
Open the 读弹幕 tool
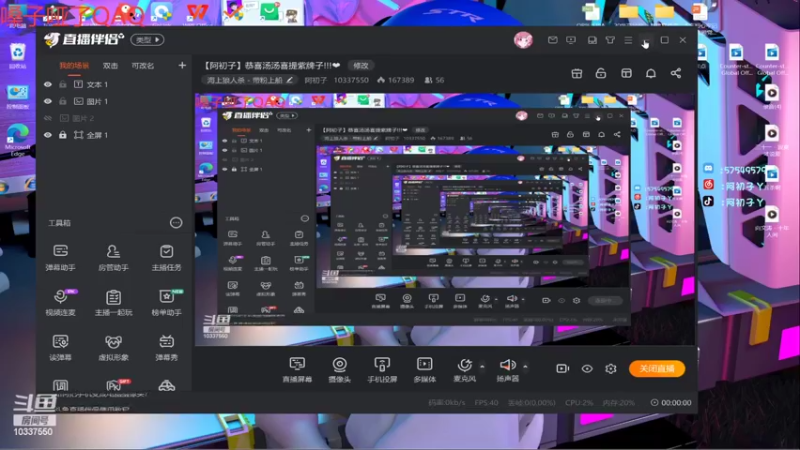pos(61,347)
